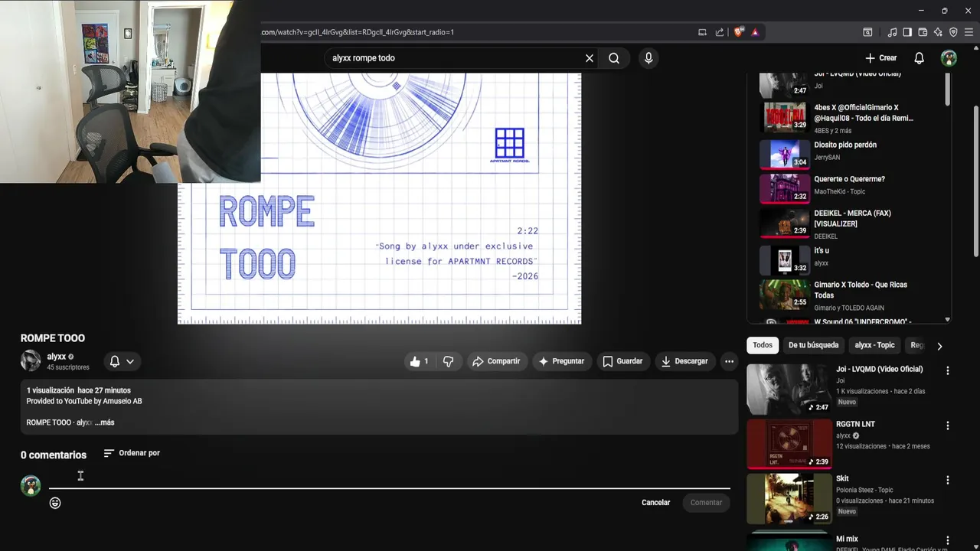
Task: Open the Brave Wallet icon
Action: tap(923, 32)
